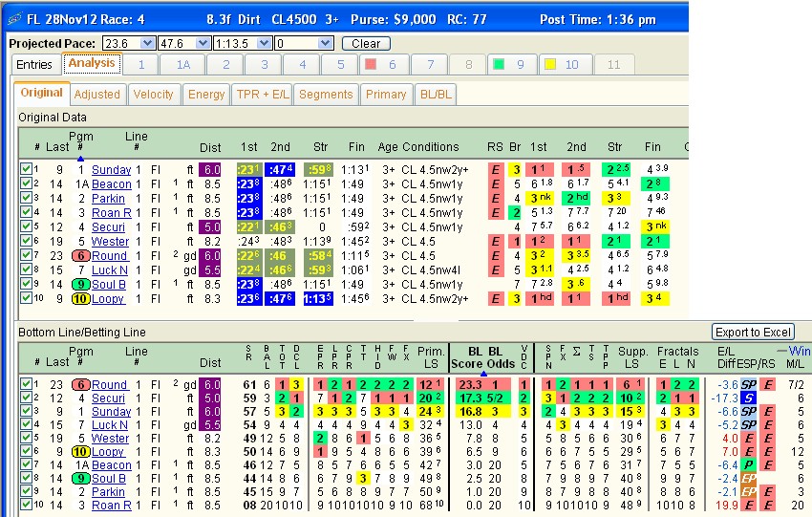Click the SP ESP icon in Round betting row
Image resolution: width=812 pixels, height=517 pixels.
tap(748, 384)
